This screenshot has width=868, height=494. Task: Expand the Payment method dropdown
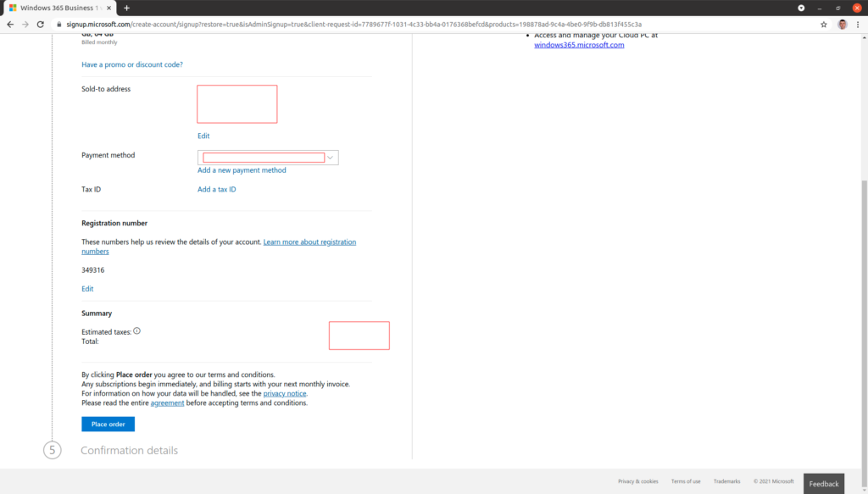(268, 158)
